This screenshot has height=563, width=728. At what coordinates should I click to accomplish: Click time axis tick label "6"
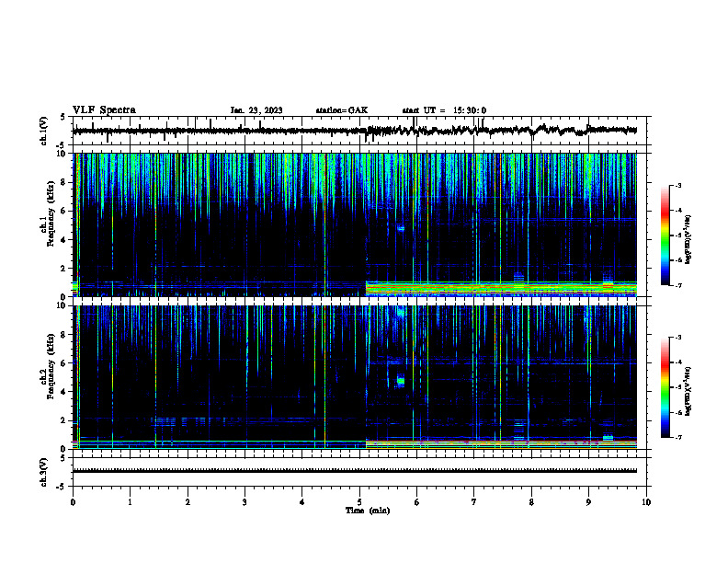coord(417,502)
